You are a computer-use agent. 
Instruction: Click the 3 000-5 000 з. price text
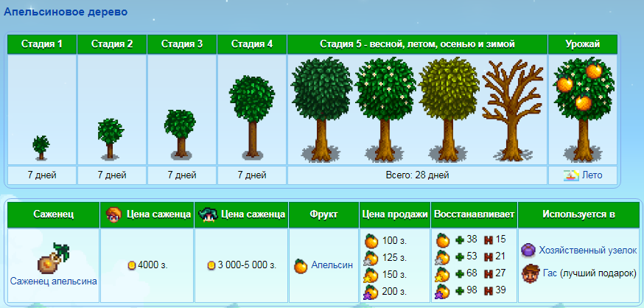[247, 265]
